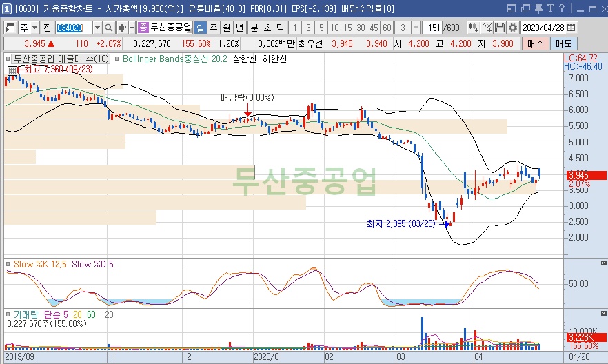Open the stock search magnifier
This screenshot has height=364, width=608.
[109, 28]
